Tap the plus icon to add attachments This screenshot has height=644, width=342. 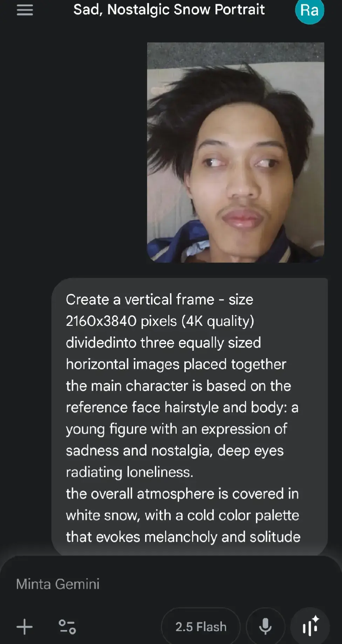click(25, 627)
